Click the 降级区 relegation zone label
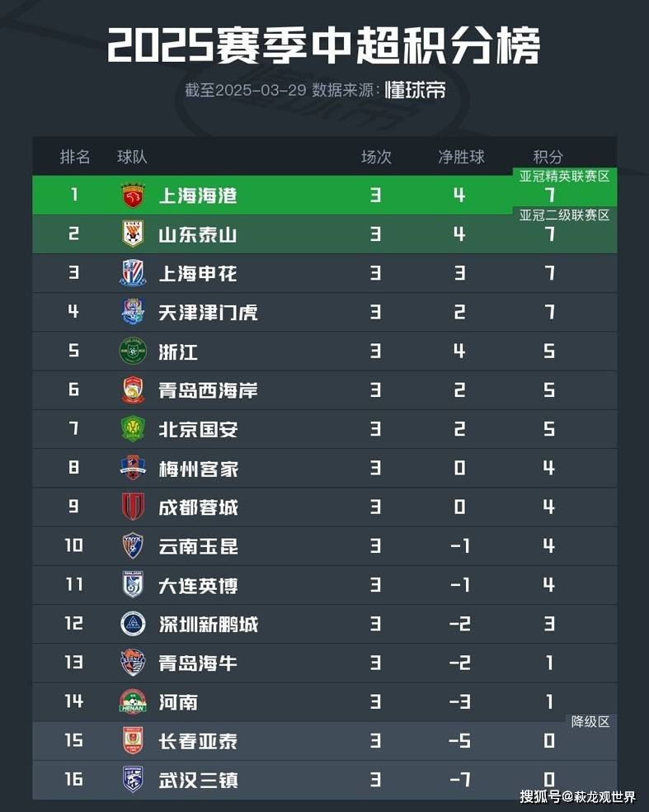The width and height of the screenshot is (649, 812). [590, 722]
